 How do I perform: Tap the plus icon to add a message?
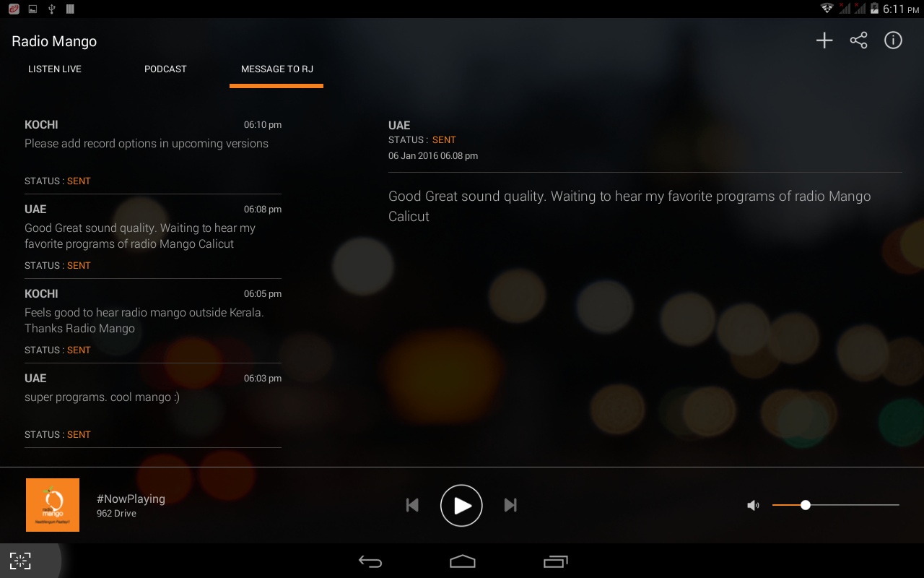pyautogui.click(x=824, y=40)
